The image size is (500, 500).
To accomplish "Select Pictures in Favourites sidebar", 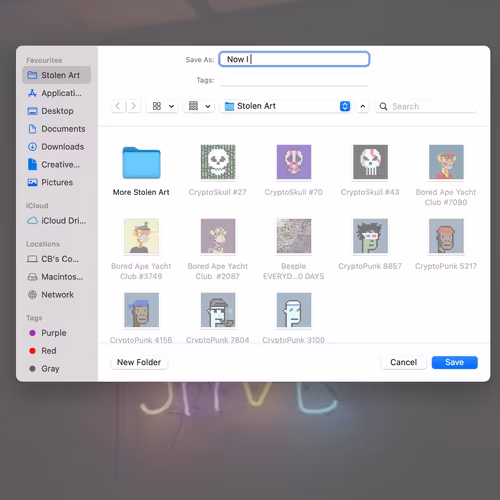I will pos(56,182).
